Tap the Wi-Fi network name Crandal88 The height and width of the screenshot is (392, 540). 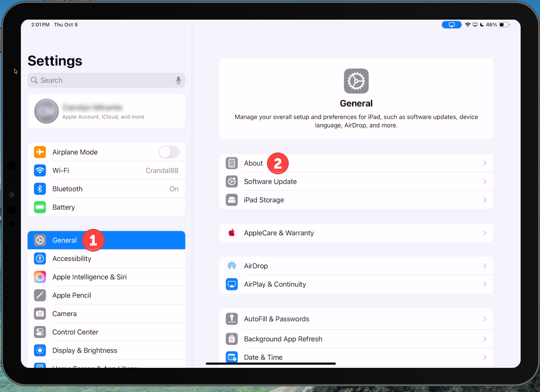pyautogui.click(x=162, y=170)
